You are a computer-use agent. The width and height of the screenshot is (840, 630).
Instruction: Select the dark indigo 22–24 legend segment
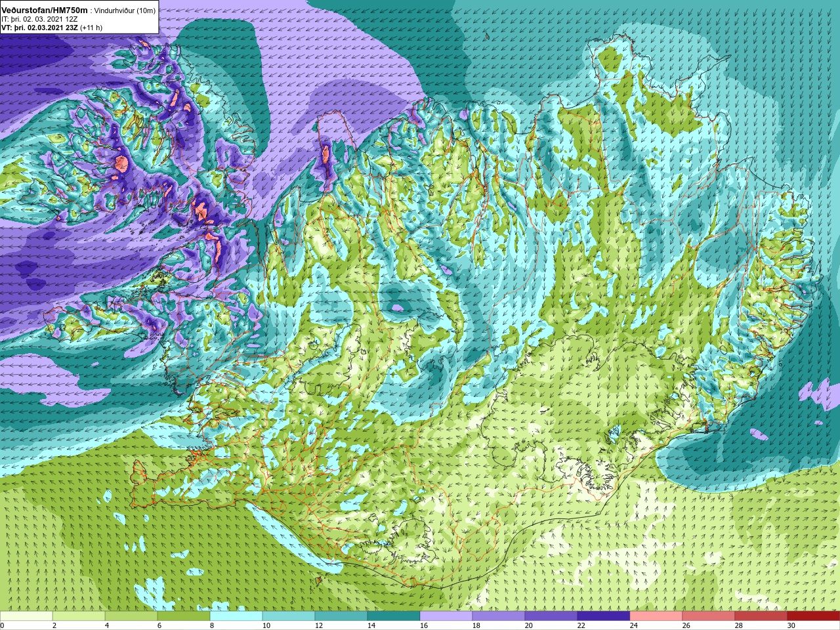[604, 616]
